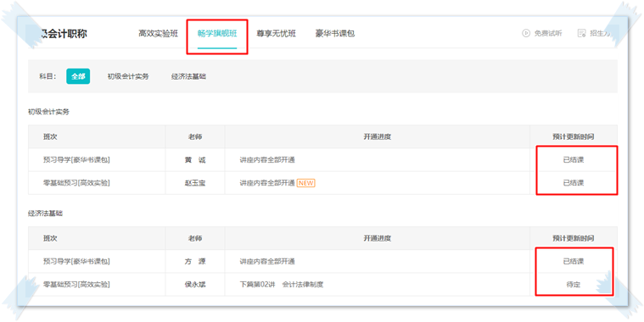Click 零基础预习 row with teacher 赵玉宝
Screen dimensions: 644x322
pos(322,183)
